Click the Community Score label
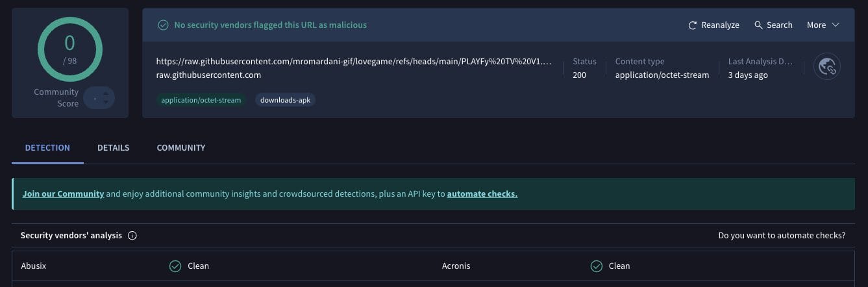 (x=56, y=98)
